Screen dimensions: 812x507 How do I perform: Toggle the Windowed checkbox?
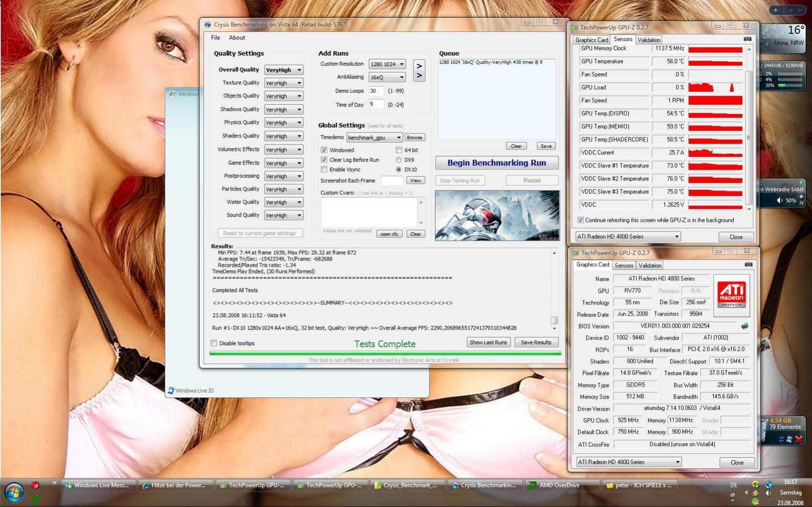click(x=324, y=150)
